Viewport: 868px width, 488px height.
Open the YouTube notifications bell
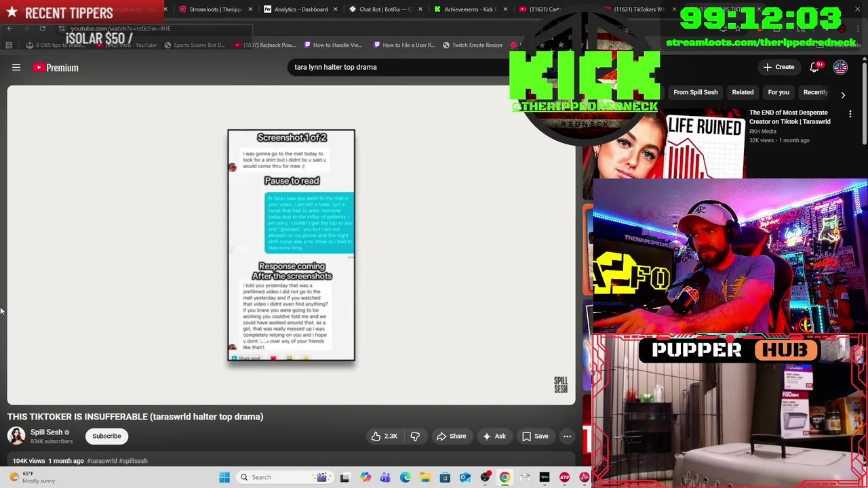pyautogui.click(x=815, y=67)
